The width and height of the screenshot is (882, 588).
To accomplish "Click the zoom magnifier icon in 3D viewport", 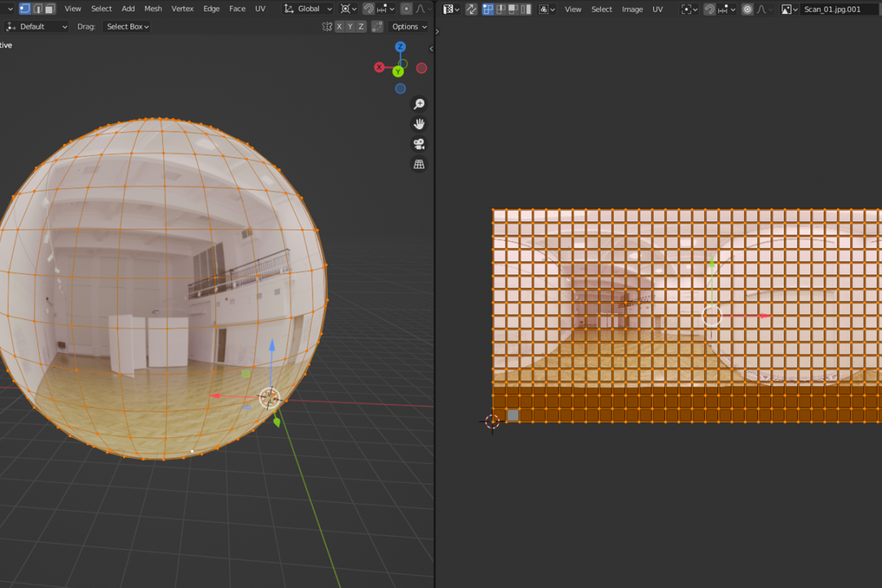I will (x=419, y=104).
